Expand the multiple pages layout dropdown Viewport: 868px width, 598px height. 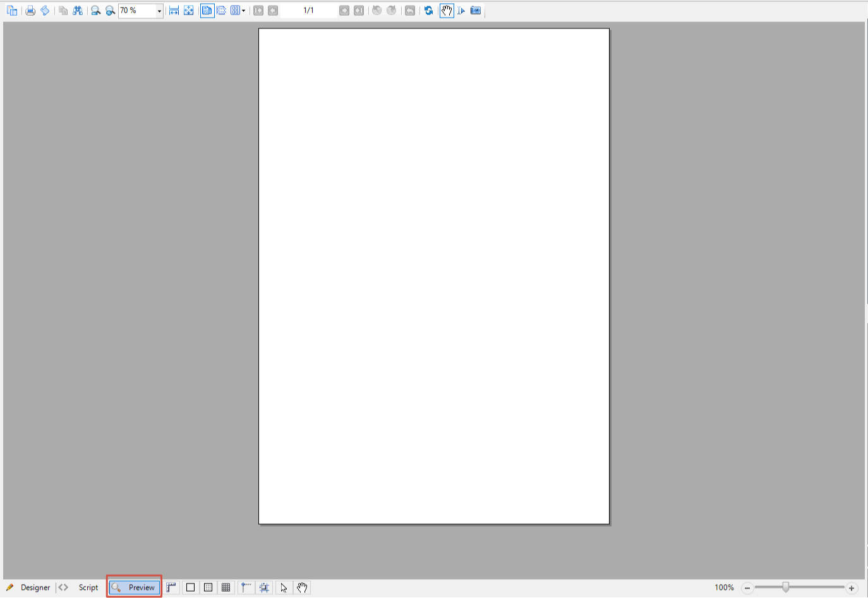tap(243, 11)
